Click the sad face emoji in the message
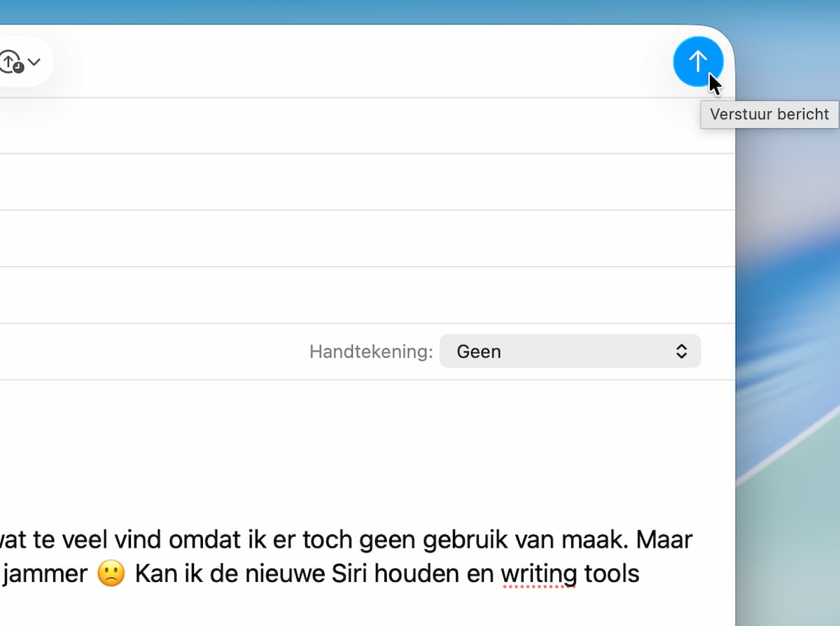 [112, 574]
